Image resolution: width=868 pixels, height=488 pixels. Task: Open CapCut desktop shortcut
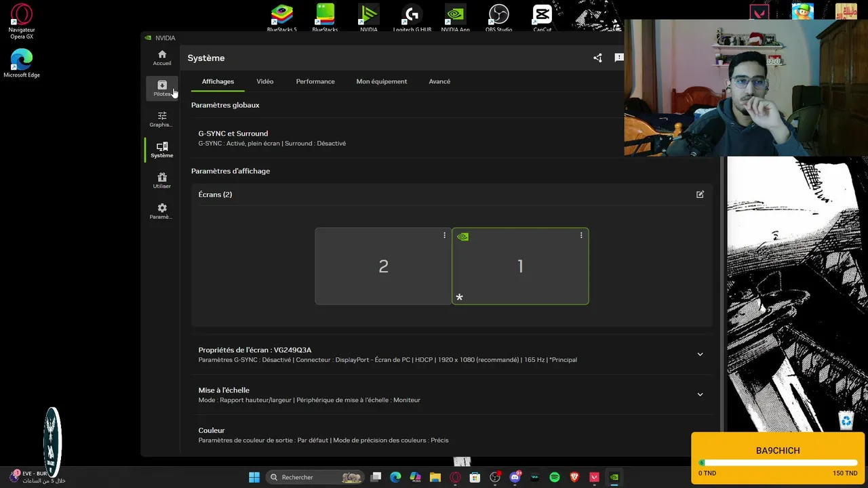coord(542,17)
